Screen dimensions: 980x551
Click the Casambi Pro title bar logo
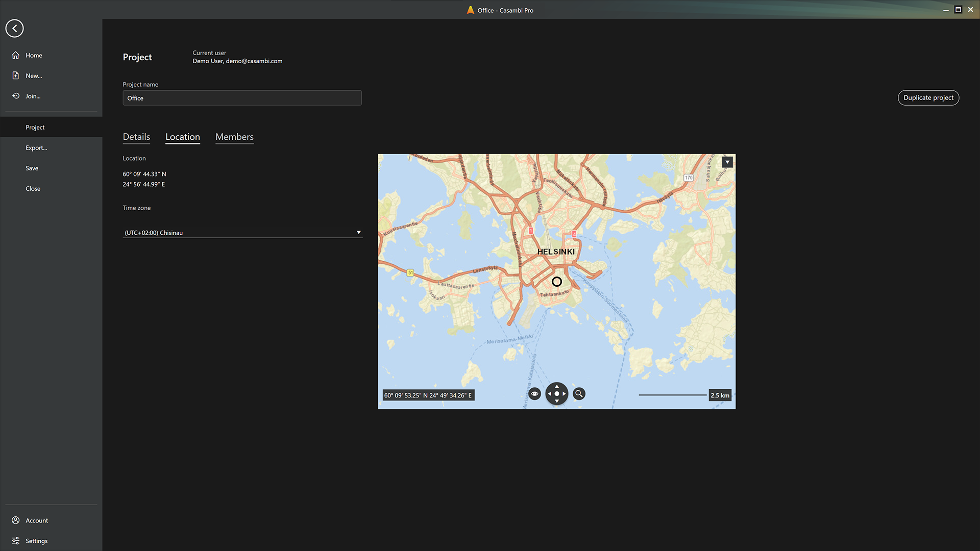click(471, 10)
